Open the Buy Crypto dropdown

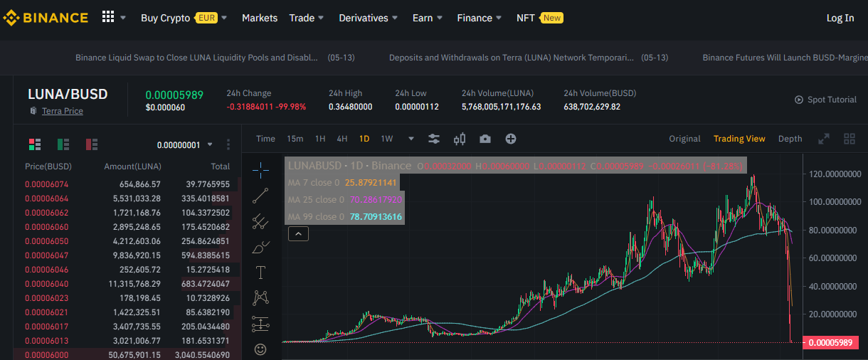click(184, 18)
